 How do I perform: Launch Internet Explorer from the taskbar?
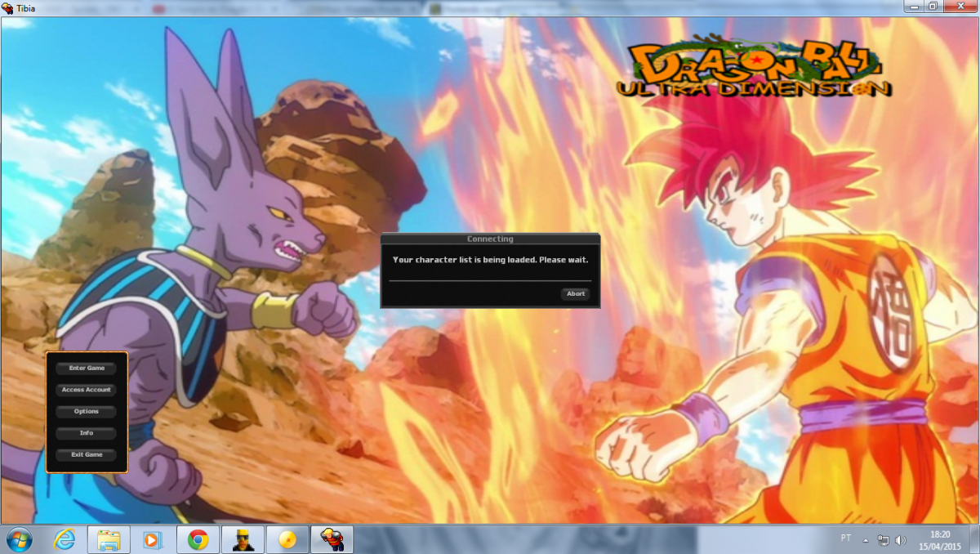coord(65,539)
